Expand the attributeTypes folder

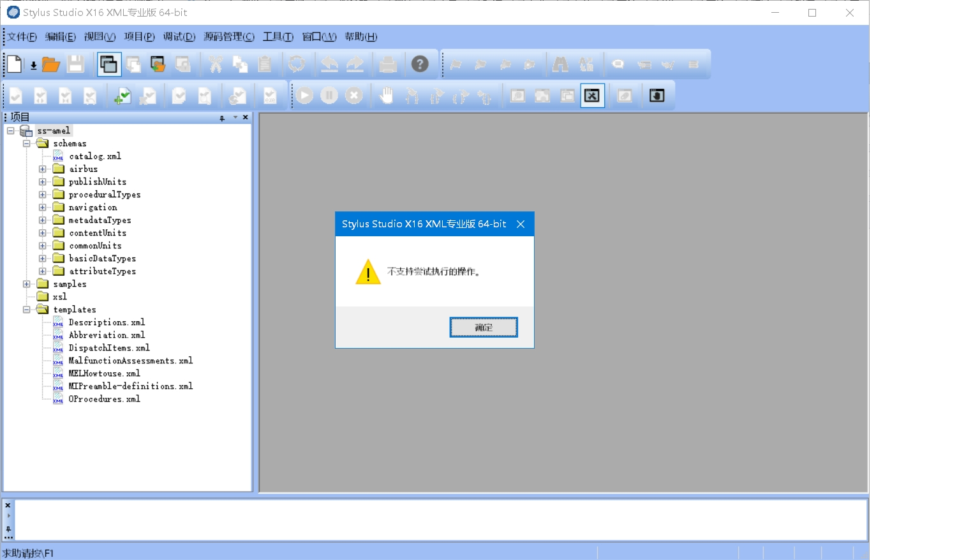(x=43, y=271)
